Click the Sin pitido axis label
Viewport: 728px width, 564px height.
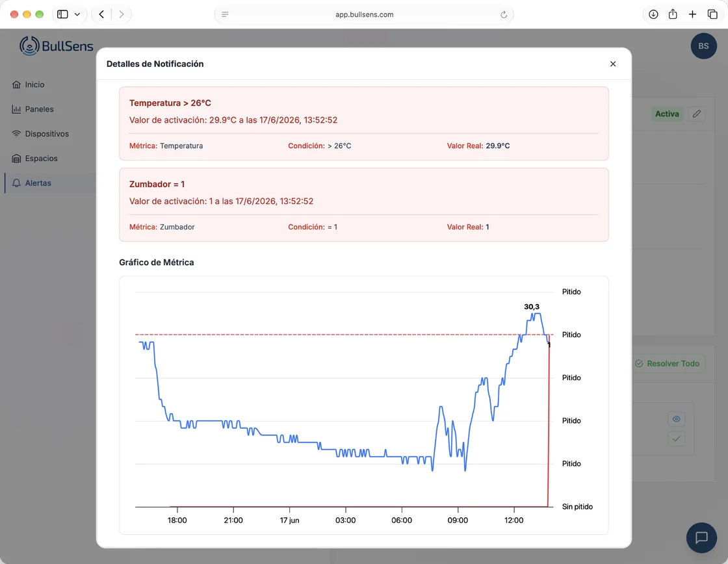coord(577,507)
